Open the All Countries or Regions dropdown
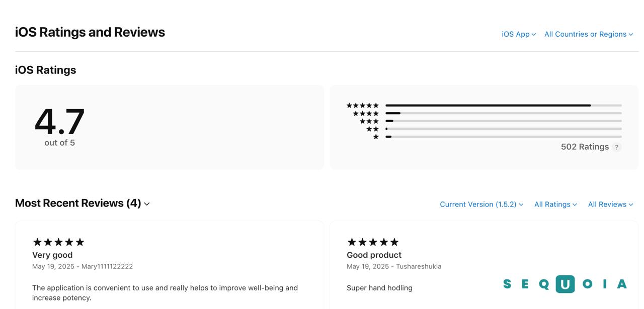Screen dimensions: 644x309 (x=588, y=34)
